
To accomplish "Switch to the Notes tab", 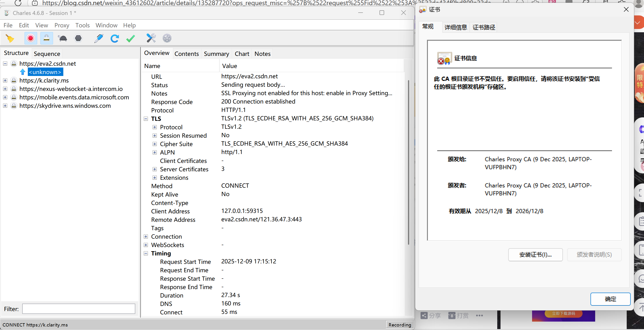I will point(262,54).
